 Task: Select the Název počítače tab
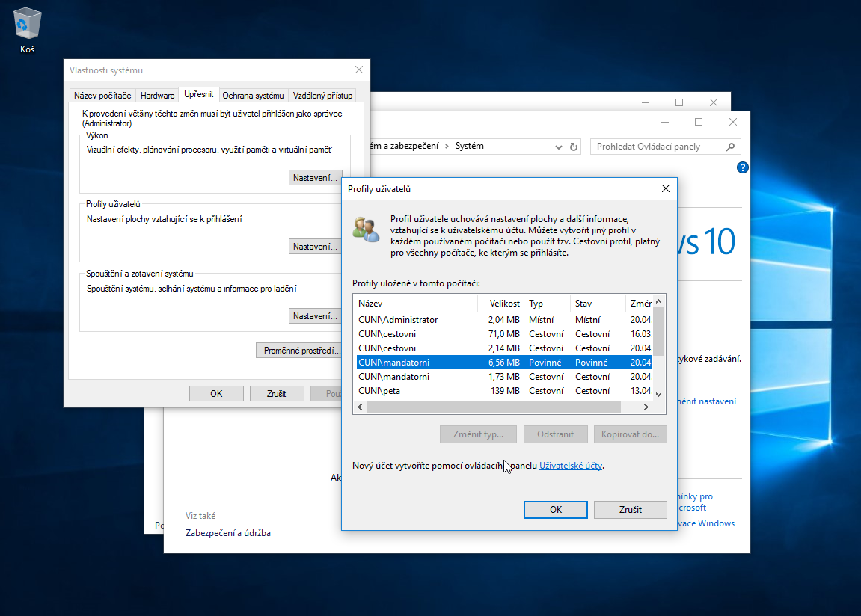tap(102, 96)
